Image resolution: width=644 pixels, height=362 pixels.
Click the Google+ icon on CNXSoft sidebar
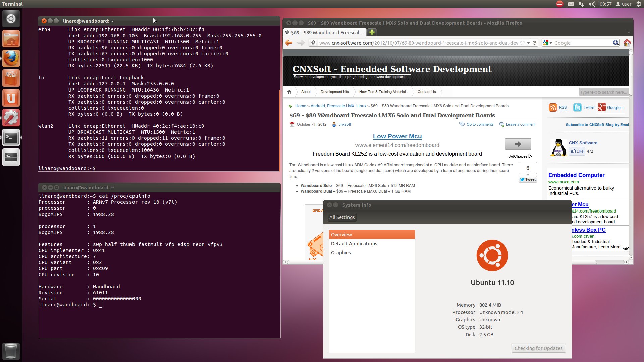602,107
